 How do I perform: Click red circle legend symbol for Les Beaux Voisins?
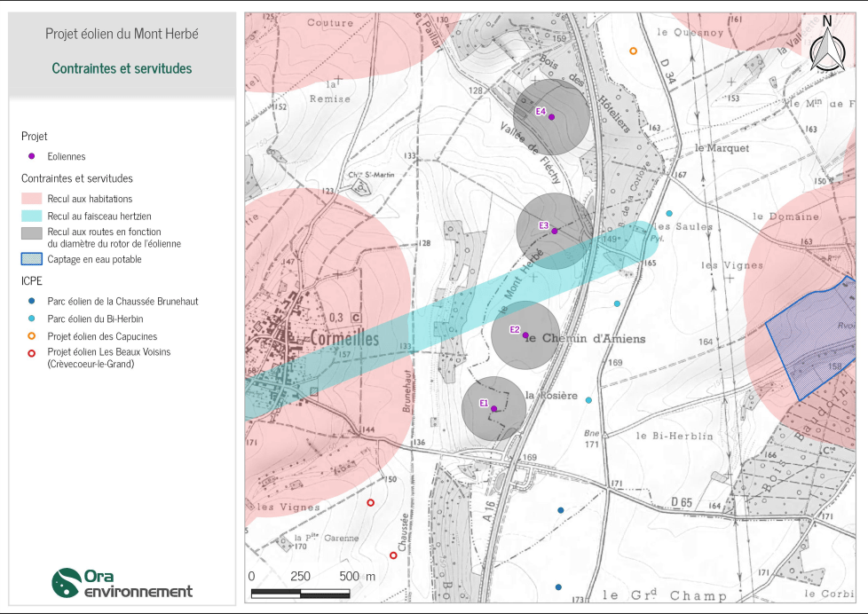[32, 352]
